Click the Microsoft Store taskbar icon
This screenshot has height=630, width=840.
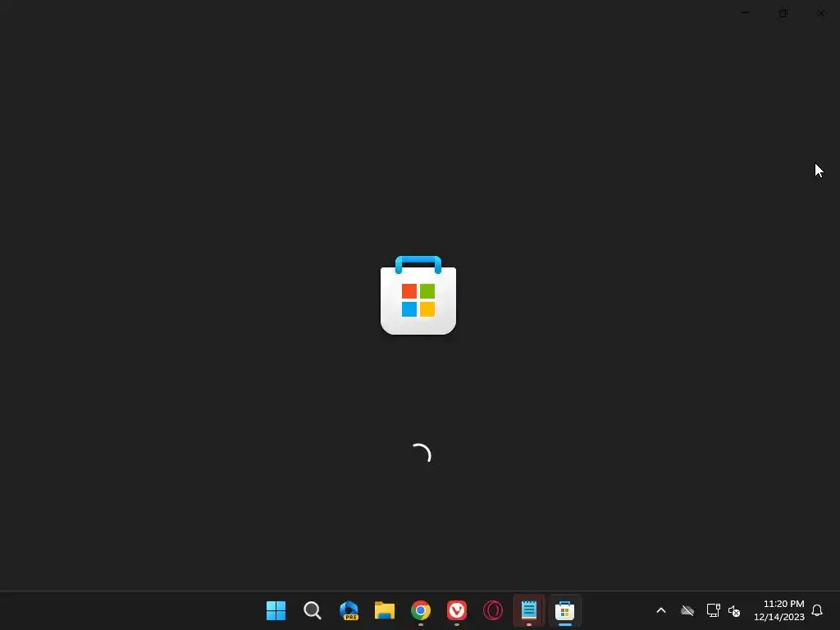564,610
